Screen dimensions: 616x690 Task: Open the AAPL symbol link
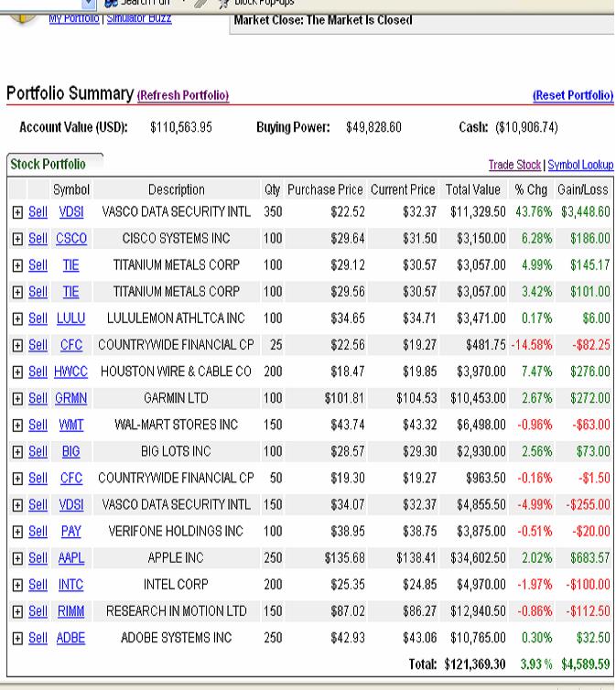pos(70,558)
